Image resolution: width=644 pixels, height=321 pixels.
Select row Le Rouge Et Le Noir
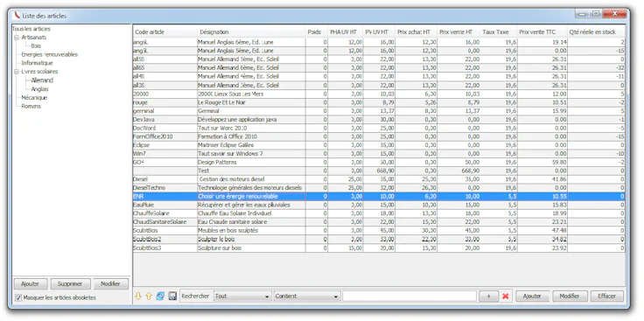tap(379, 102)
